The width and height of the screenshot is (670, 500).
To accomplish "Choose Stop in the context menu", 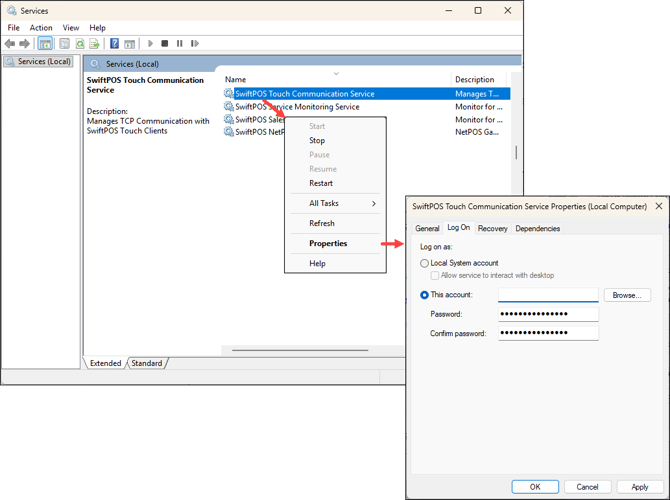I will coord(335,141).
